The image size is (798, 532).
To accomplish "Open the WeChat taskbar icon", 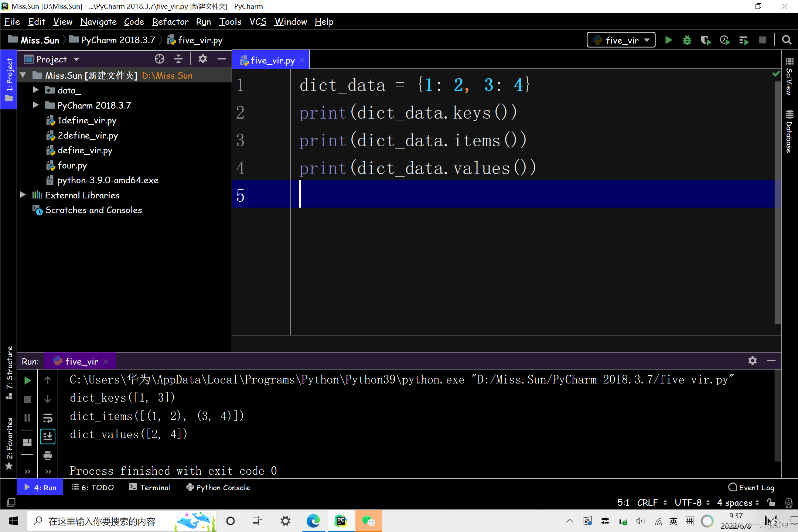I will click(368, 521).
